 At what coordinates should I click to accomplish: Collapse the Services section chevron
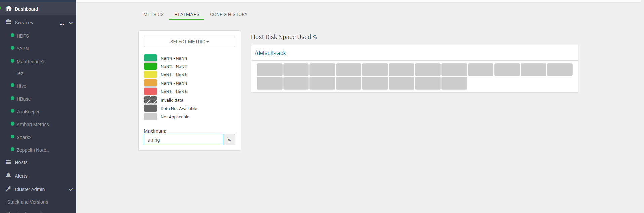tap(71, 23)
